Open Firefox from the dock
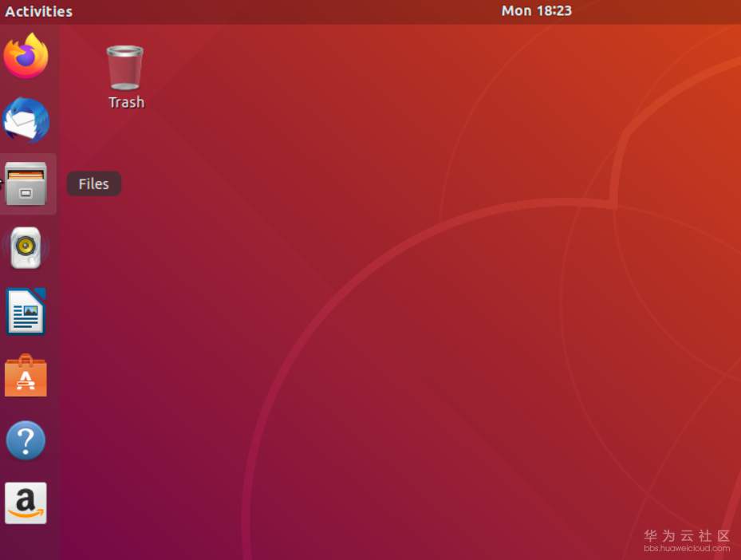Viewport: 741px width, 560px height. pos(26,56)
